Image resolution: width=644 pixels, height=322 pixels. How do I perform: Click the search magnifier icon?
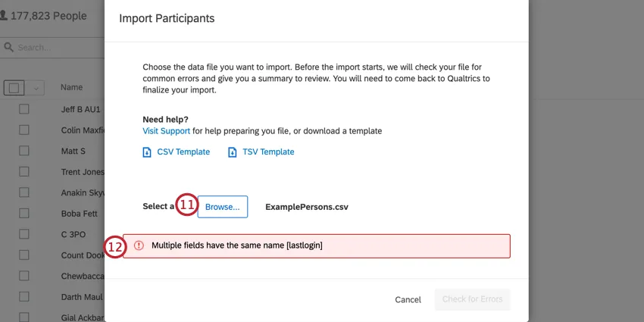(x=8, y=48)
